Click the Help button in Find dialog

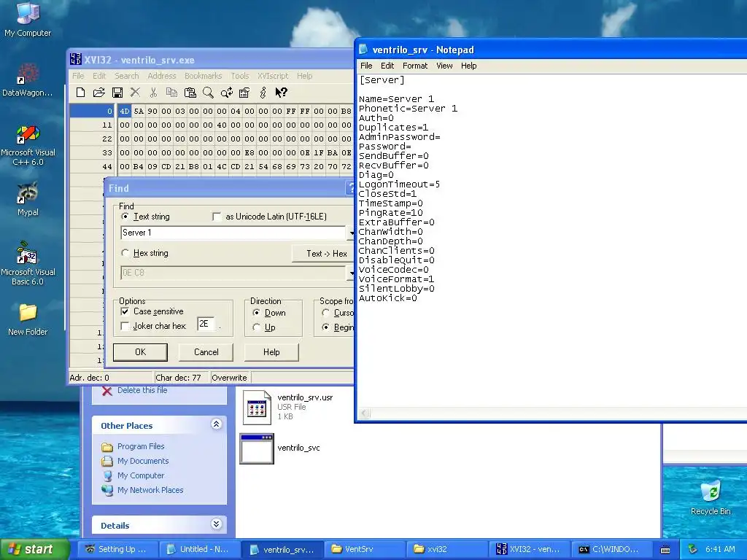[271, 352]
